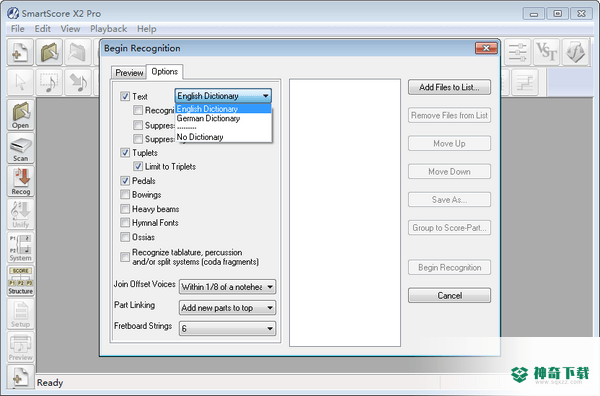600x396 pixels.
Task: Select the Options tab
Action: [x=165, y=72]
